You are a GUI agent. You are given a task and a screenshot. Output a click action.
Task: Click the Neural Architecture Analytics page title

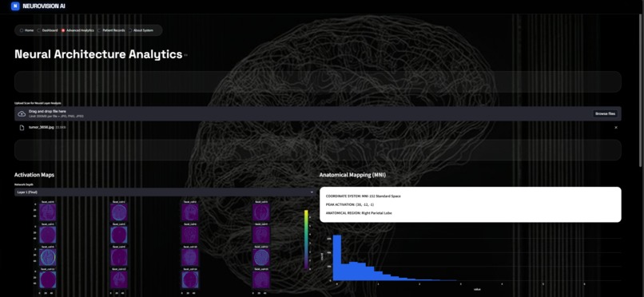pyautogui.click(x=98, y=54)
